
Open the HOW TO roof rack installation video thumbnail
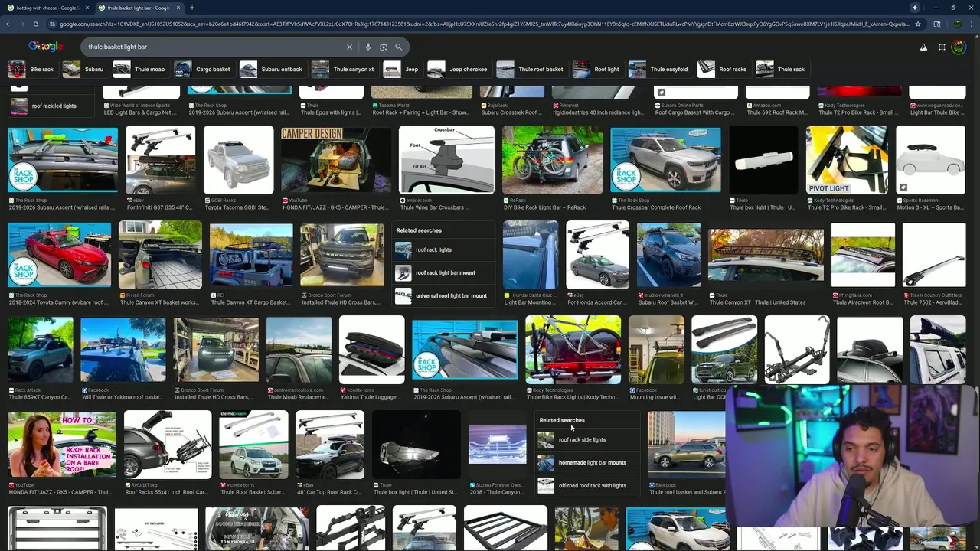click(62, 445)
